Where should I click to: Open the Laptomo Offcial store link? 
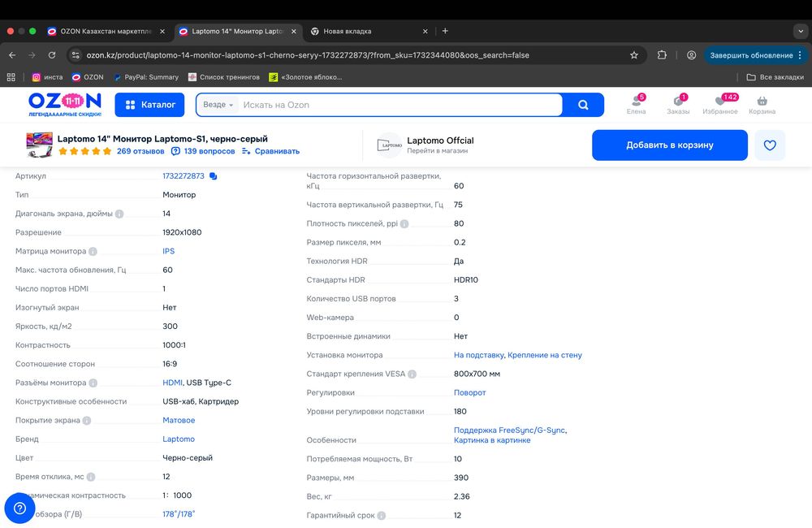[440, 141]
